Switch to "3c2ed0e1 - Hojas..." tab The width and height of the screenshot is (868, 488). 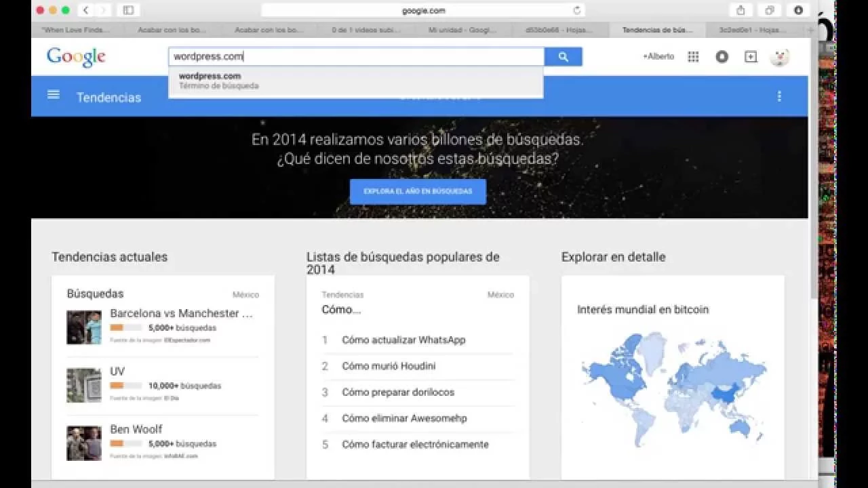753,30
